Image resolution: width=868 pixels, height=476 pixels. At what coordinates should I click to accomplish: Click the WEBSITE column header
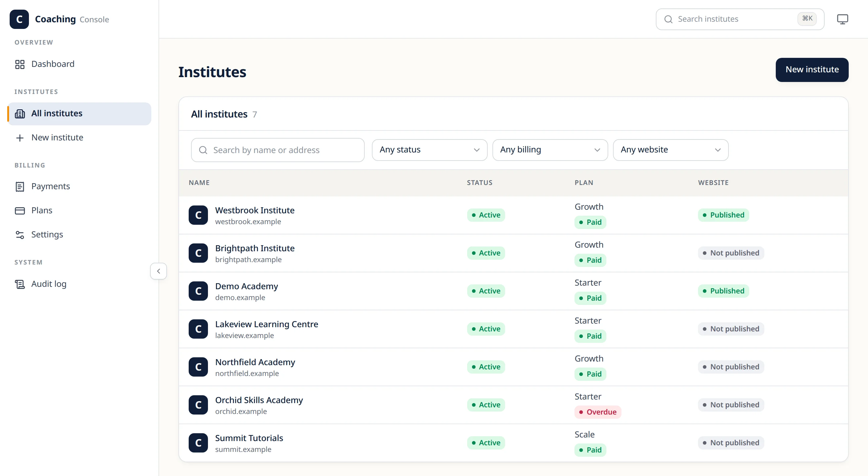click(x=713, y=183)
